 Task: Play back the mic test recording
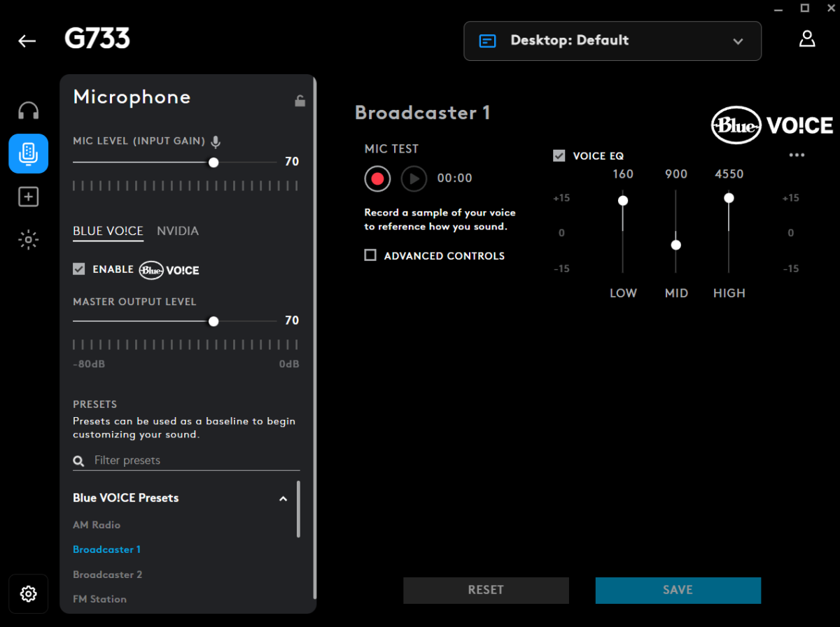[414, 178]
